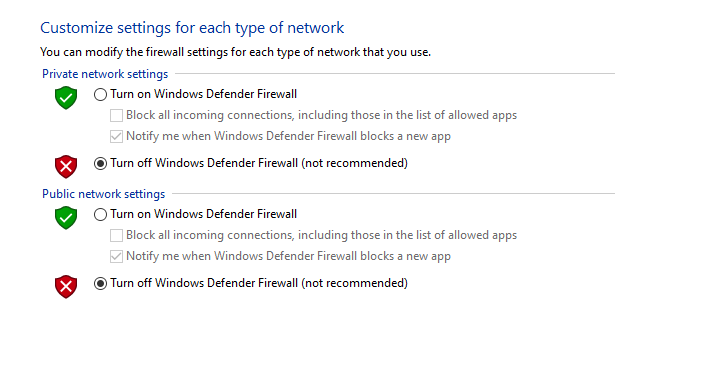Select Turn off Windows Defender Firewall radio for Public network
Image resolution: width=707 pixels, height=370 pixels.
coord(100,283)
